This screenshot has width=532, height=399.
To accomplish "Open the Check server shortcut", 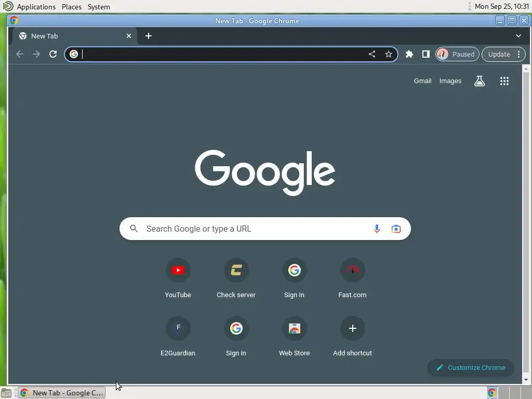I will point(236,279).
